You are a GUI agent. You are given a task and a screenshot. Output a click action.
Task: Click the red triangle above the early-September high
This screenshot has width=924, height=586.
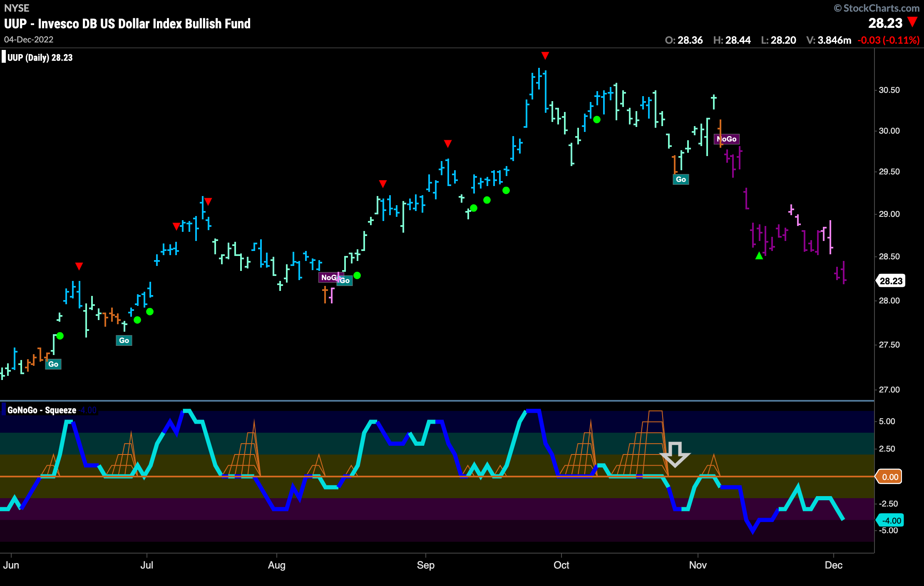[x=448, y=144]
